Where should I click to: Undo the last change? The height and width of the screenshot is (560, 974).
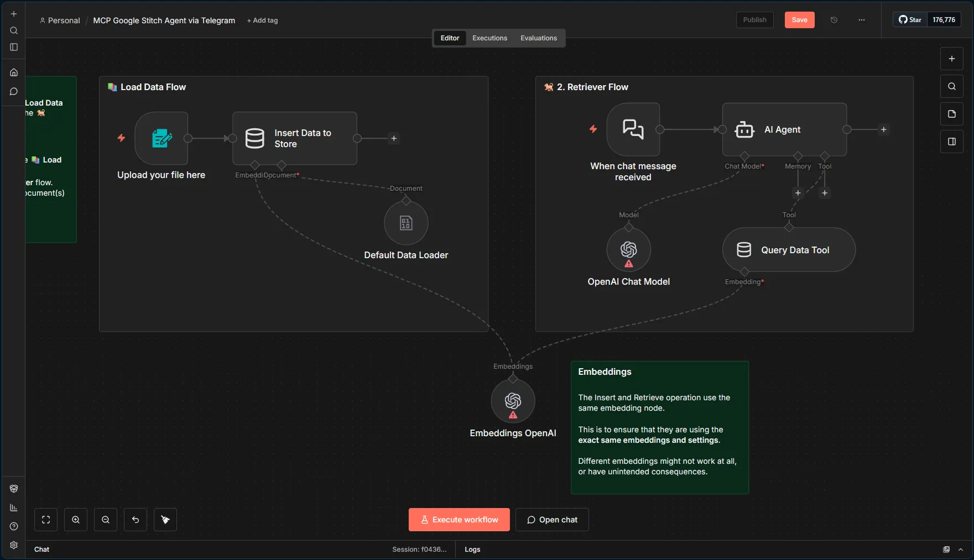[136, 520]
